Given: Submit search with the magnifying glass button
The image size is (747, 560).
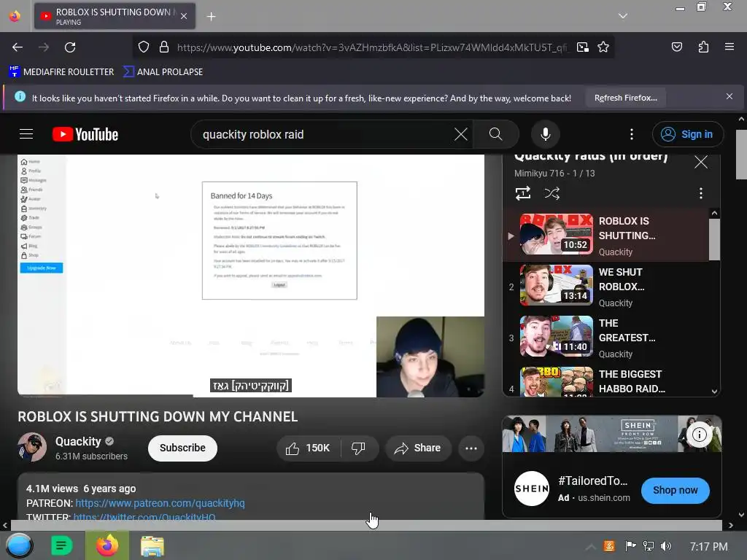Looking at the screenshot, I should click(x=496, y=134).
